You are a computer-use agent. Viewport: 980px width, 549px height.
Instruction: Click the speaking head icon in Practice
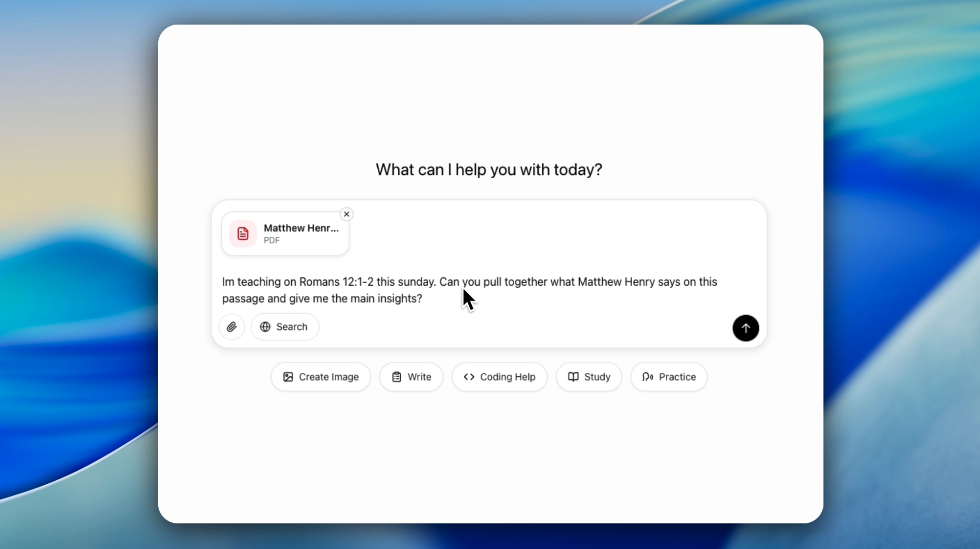click(x=647, y=377)
